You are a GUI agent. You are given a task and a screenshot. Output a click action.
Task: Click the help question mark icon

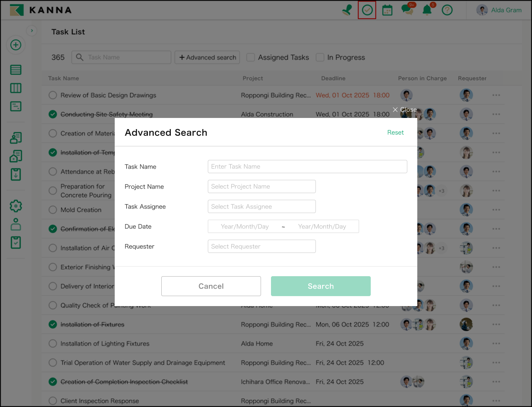tap(447, 10)
